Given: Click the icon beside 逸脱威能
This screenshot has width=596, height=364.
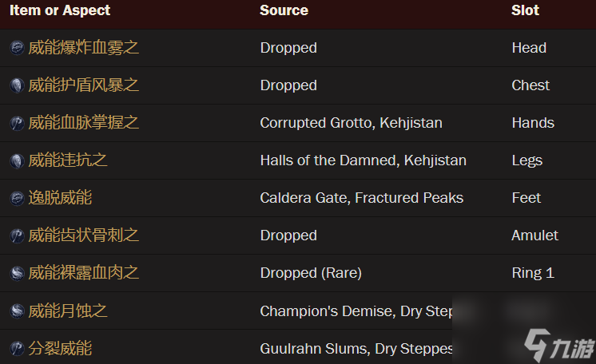Looking at the screenshot, I should click(17, 198).
